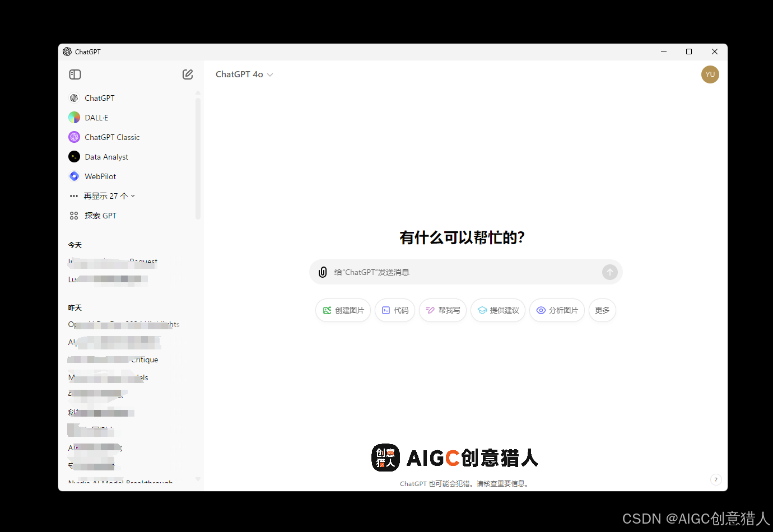
Task: Open the help question mark button
Action: click(715, 480)
